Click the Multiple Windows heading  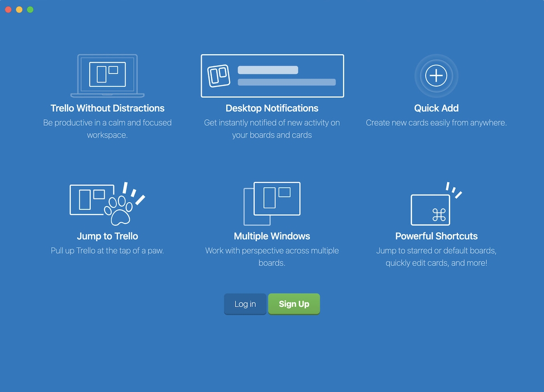click(272, 236)
